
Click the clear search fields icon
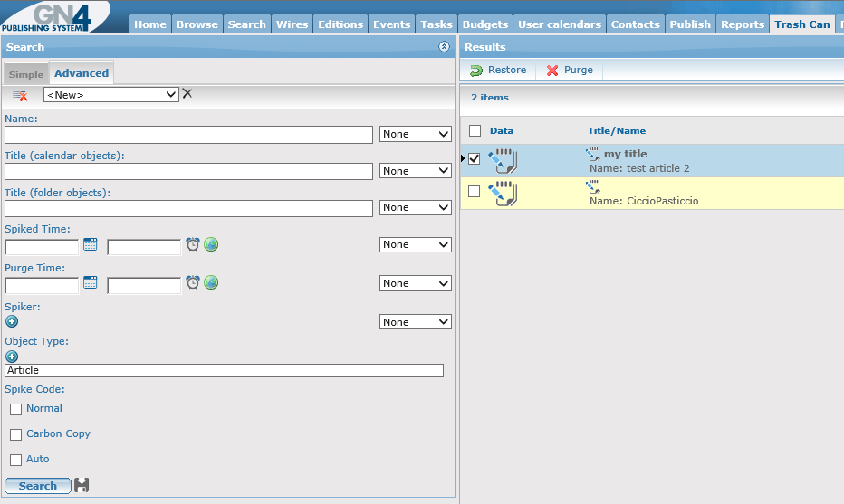20,95
